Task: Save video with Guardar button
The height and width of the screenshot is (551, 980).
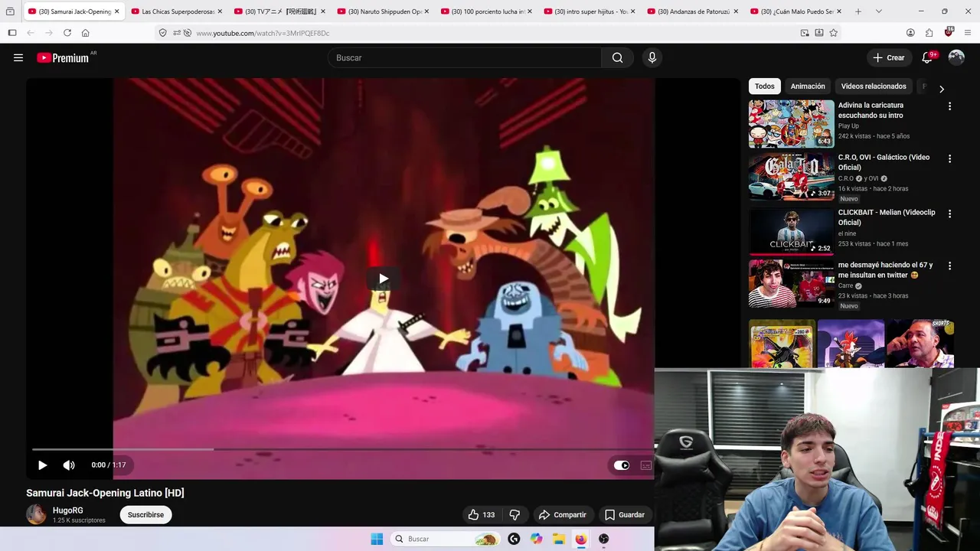Action: point(625,514)
